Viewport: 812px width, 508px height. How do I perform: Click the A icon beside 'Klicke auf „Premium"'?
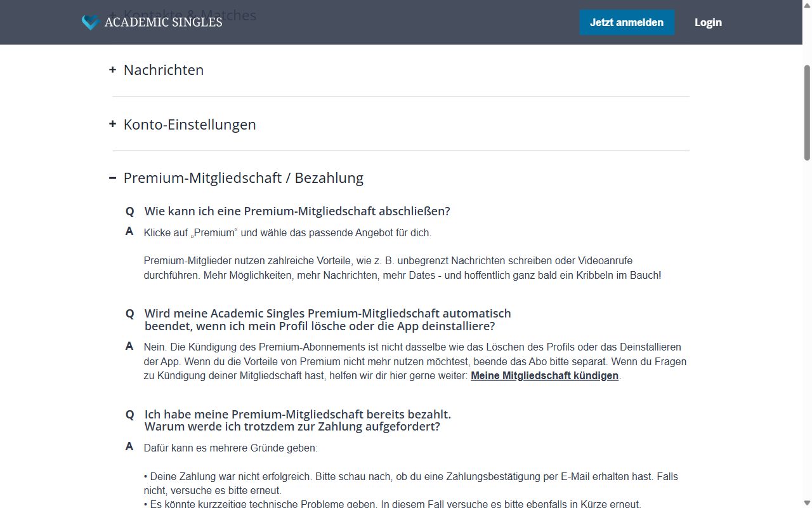click(129, 232)
